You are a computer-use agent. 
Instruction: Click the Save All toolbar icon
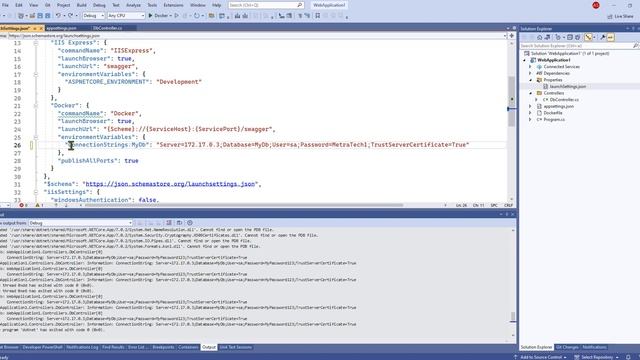tap(47, 16)
